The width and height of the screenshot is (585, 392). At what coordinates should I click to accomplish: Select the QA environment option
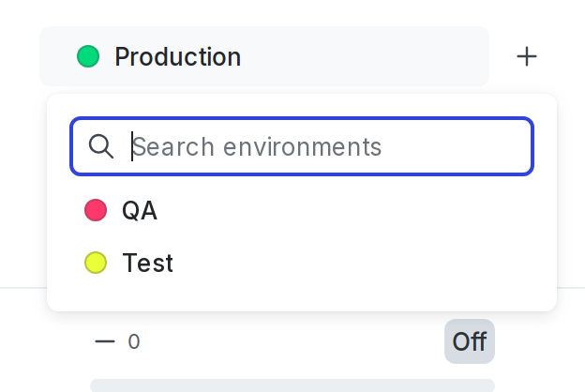point(302,210)
